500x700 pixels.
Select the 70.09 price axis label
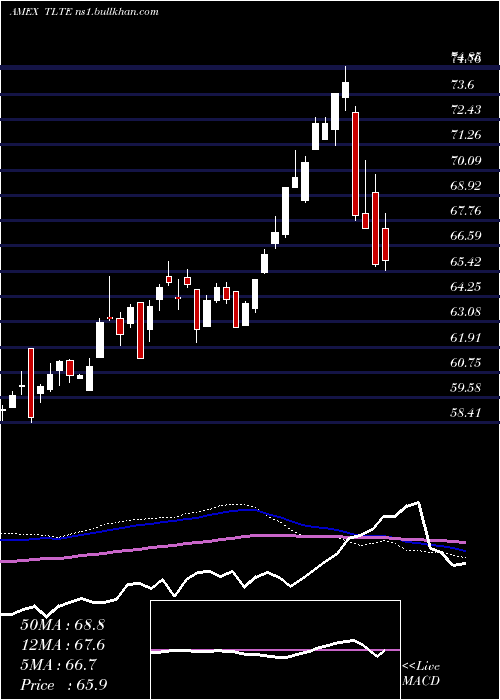tap(466, 160)
